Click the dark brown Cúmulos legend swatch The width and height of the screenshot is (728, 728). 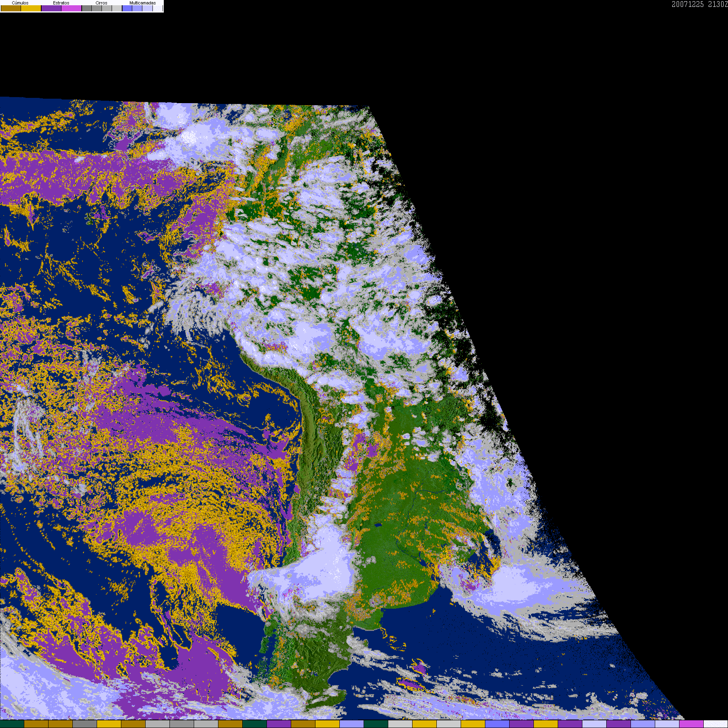(x=11, y=8)
